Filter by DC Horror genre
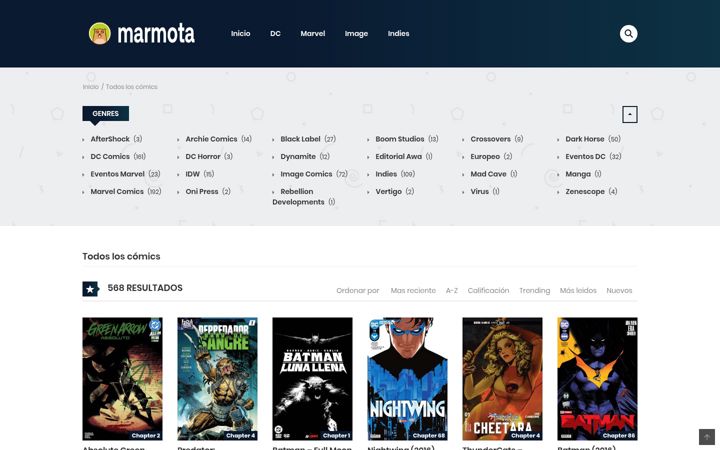Image resolution: width=720 pixels, height=450 pixels. (203, 156)
